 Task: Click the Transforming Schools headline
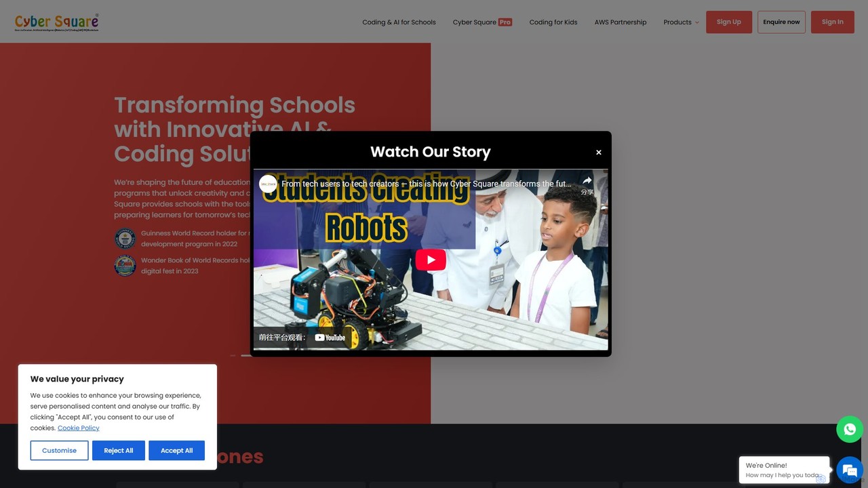pos(235,129)
